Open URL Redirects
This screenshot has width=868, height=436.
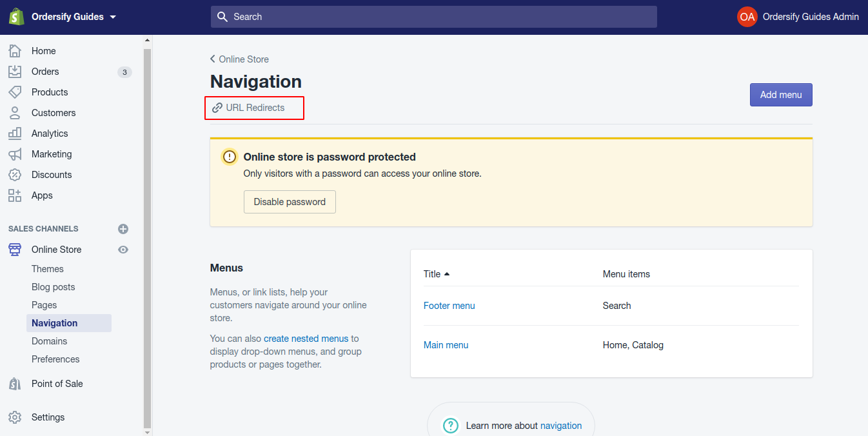pos(255,108)
